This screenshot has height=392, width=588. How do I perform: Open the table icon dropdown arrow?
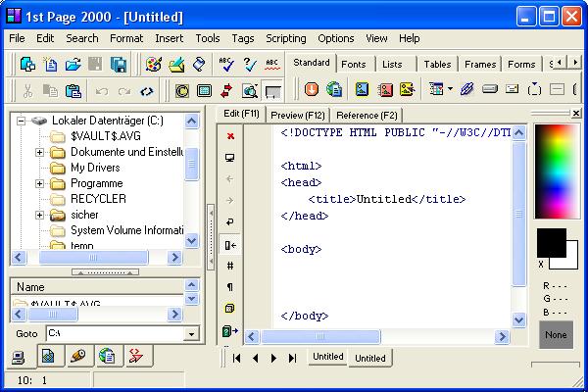(451, 89)
